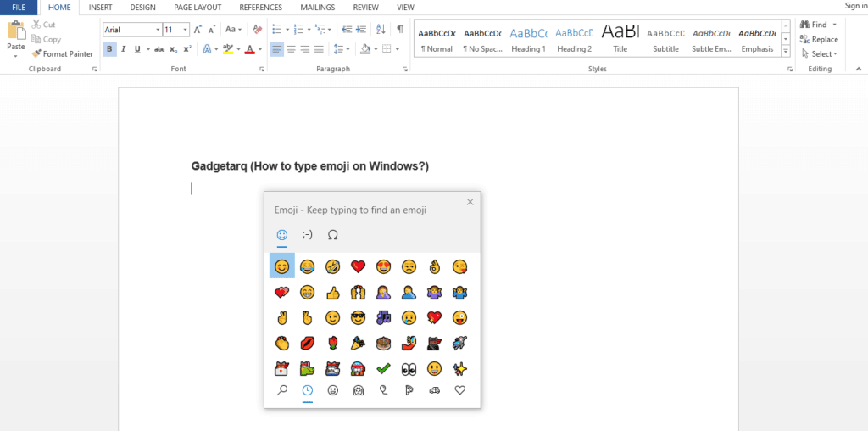
Task: Expand the bullets list dropdown arrow
Action: 287,30
